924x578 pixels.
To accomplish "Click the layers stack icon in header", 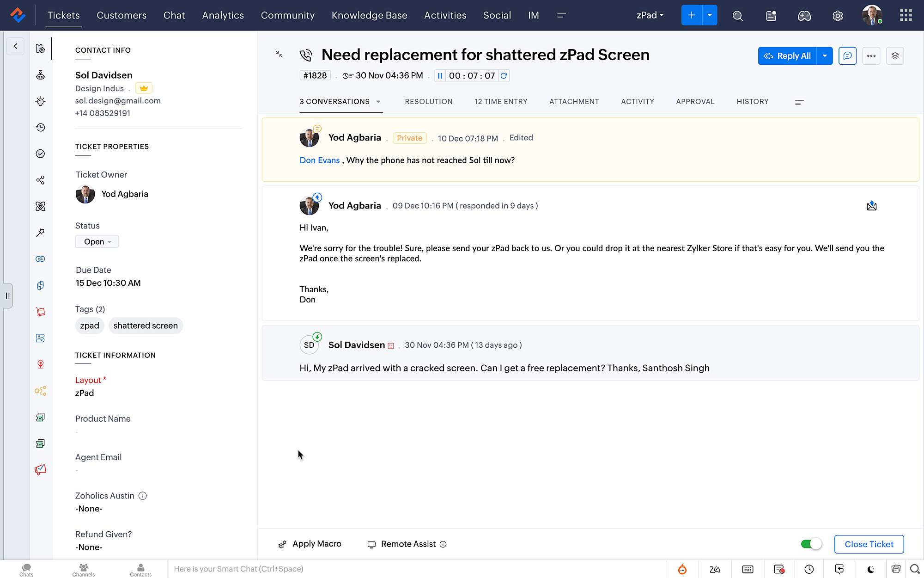I will click(895, 56).
